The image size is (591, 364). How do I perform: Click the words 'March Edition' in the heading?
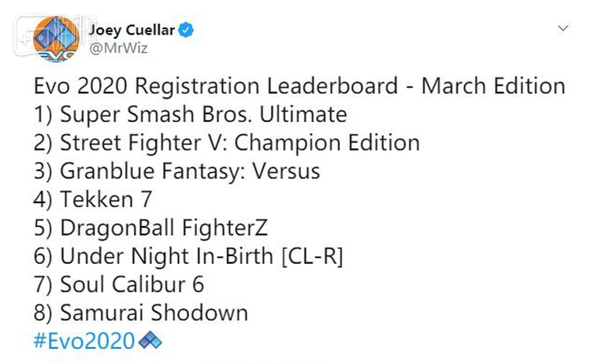493,86
